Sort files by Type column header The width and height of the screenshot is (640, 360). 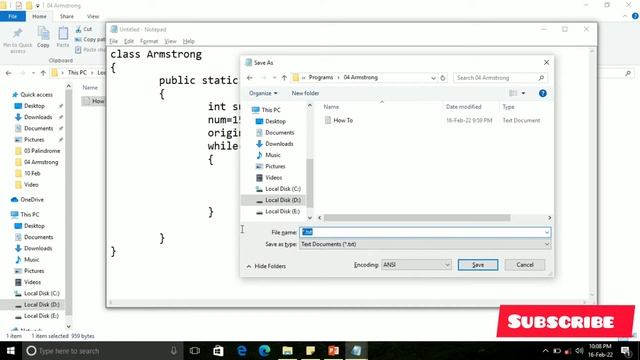[508, 107]
